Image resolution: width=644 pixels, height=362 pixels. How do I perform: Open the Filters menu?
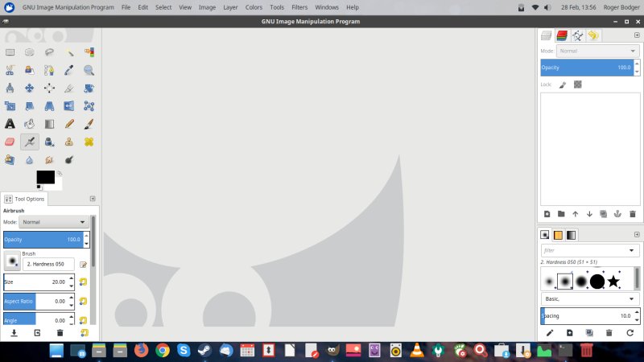(x=299, y=7)
